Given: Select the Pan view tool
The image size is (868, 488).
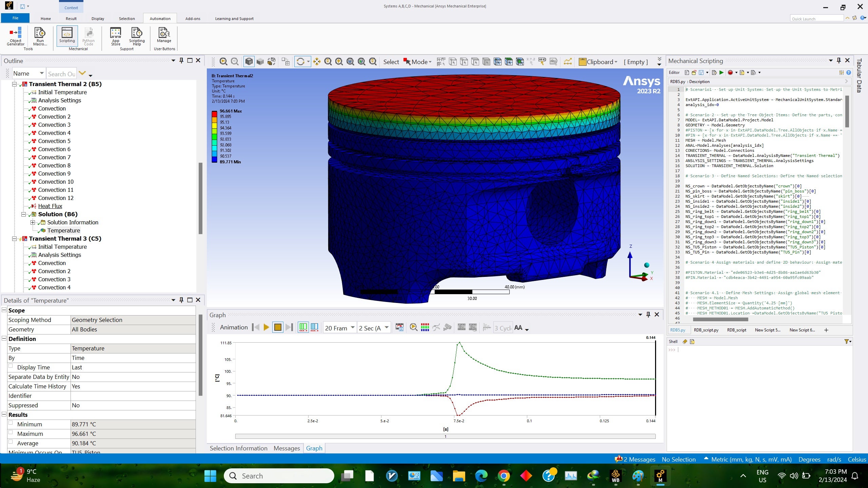Looking at the screenshot, I should tap(317, 61).
